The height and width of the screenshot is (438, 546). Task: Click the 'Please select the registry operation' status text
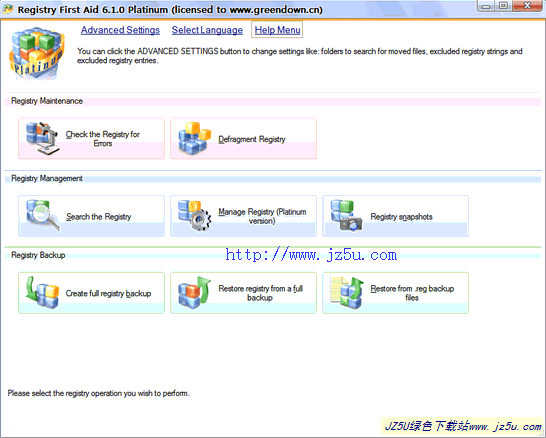coord(99,393)
